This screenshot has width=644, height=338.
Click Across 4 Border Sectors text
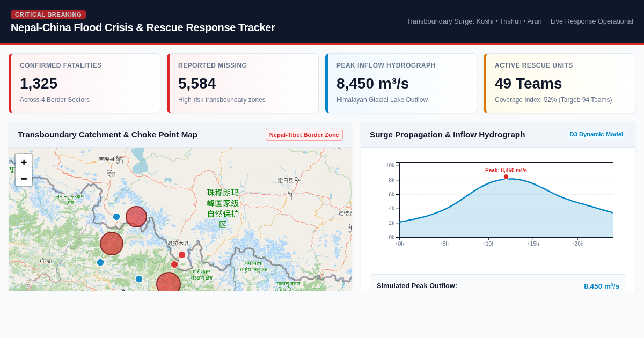[x=55, y=100]
